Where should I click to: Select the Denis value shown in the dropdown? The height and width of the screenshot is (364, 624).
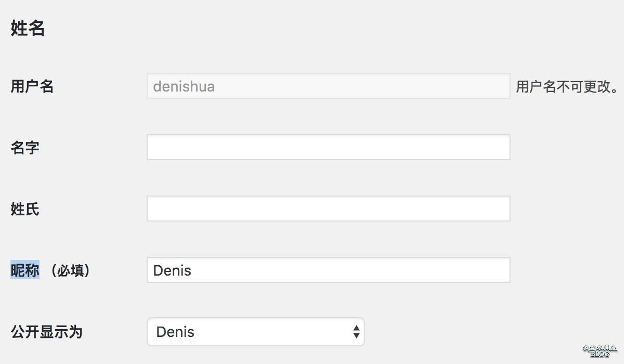pos(175,332)
